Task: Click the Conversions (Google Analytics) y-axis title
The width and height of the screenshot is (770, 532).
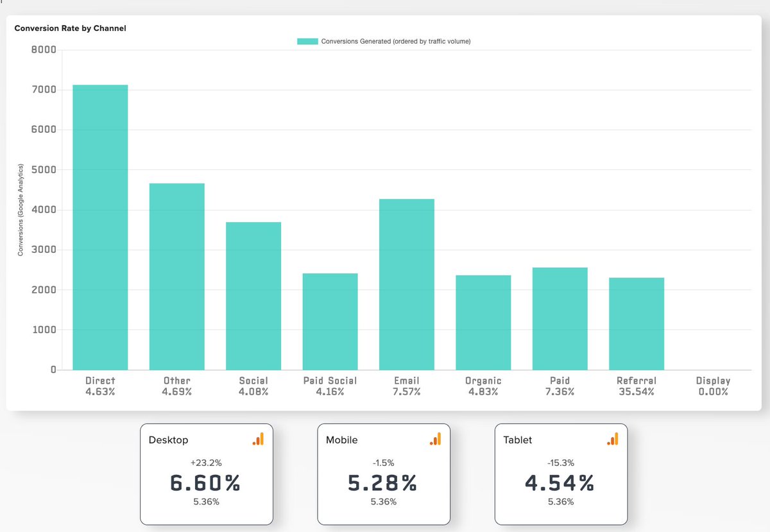Action: 21,209
